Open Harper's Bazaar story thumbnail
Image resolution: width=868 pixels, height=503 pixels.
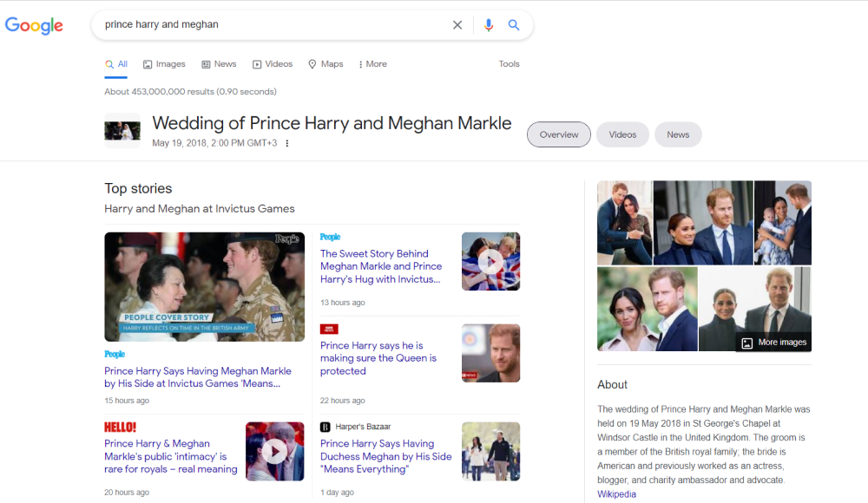[490, 452]
